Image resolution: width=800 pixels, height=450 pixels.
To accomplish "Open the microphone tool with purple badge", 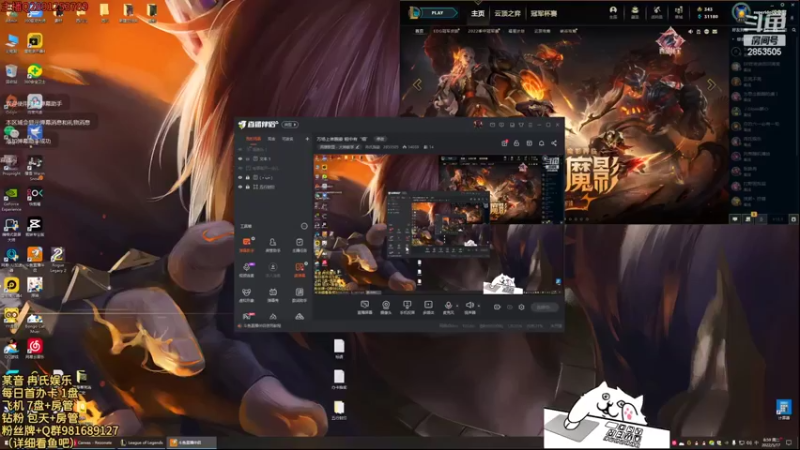I will tap(246, 269).
